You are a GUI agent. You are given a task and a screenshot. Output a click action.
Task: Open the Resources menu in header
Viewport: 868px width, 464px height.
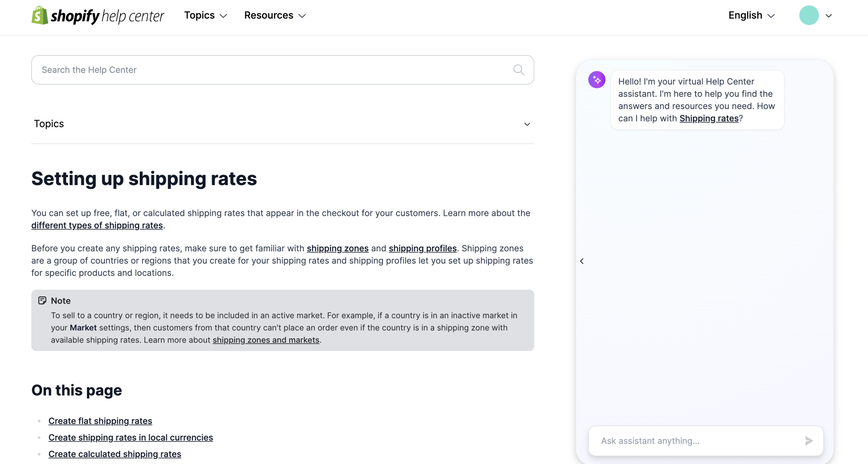coord(275,15)
